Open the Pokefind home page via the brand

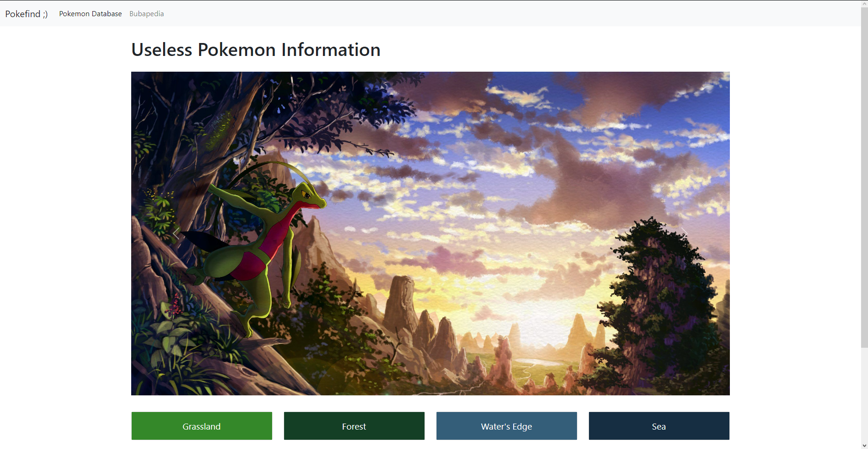(x=26, y=13)
